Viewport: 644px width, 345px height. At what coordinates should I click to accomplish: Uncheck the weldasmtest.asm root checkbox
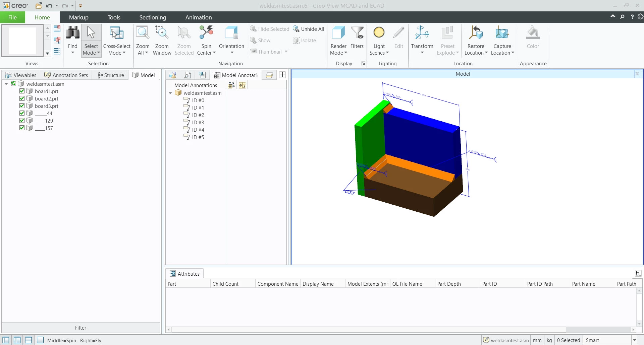click(x=13, y=84)
